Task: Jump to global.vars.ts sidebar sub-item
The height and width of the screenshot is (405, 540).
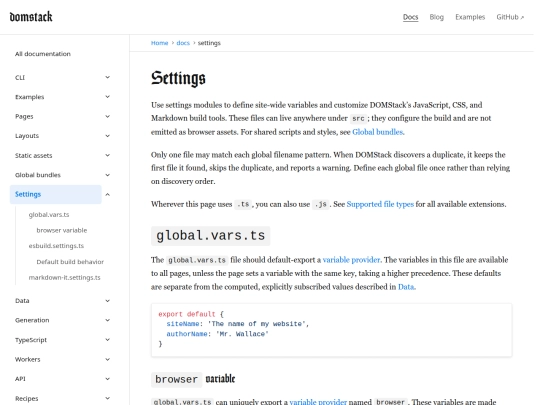Action: pos(49,215)
